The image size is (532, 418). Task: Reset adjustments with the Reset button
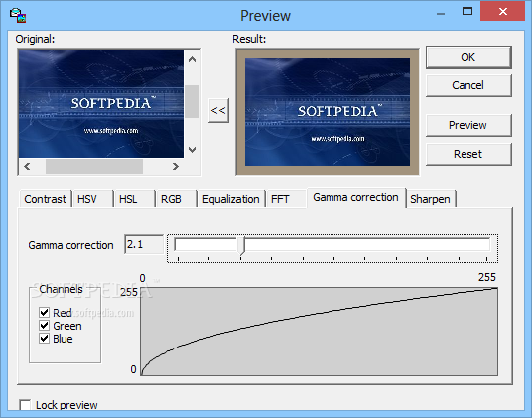coord(468,154)
